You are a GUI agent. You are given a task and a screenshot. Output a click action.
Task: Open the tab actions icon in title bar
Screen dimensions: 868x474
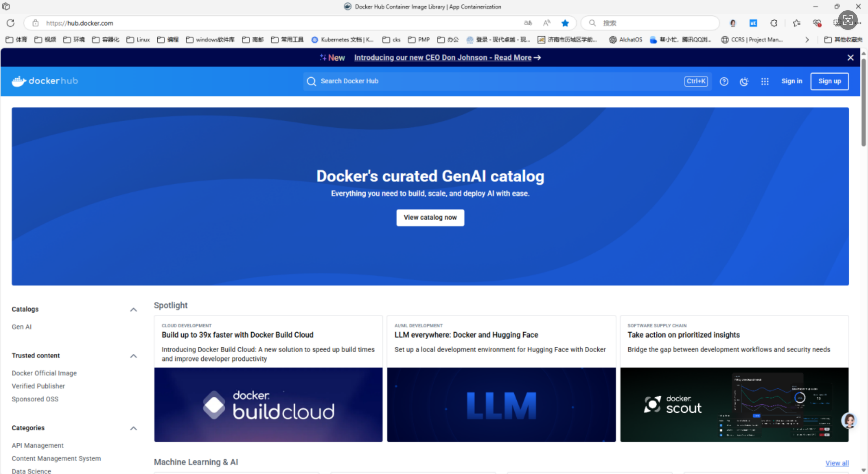(6, 6)
